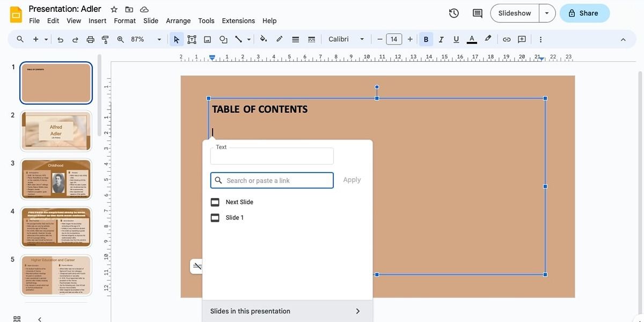Open the text color swatch
This screenshot has width=644, height=322.
pos(471,39)
